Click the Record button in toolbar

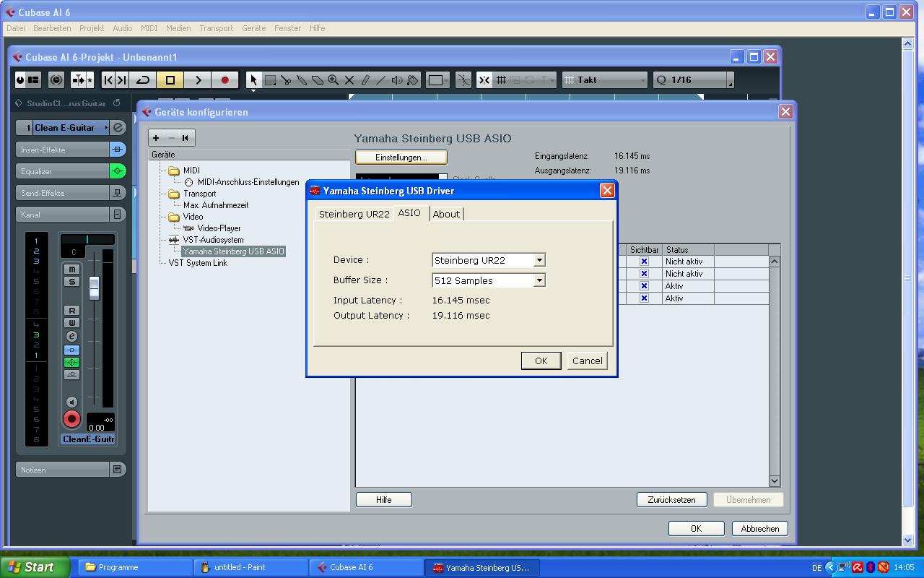tap(225, 80)
